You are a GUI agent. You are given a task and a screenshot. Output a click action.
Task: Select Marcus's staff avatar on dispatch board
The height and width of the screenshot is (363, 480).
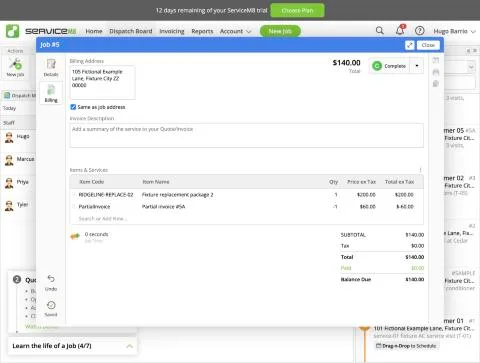pos(9,160)
